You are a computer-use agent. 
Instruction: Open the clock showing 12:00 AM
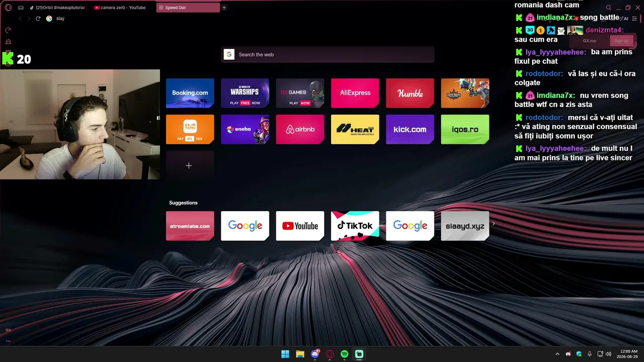click(x=628, y=354)
